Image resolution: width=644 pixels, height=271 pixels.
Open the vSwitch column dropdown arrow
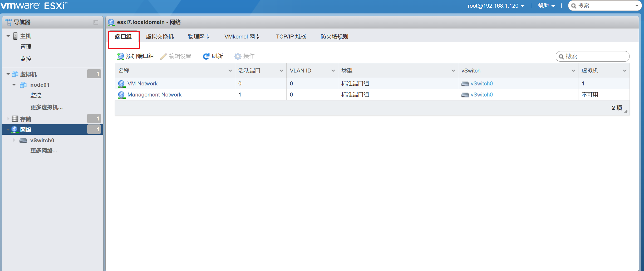(x=573, y=71)
